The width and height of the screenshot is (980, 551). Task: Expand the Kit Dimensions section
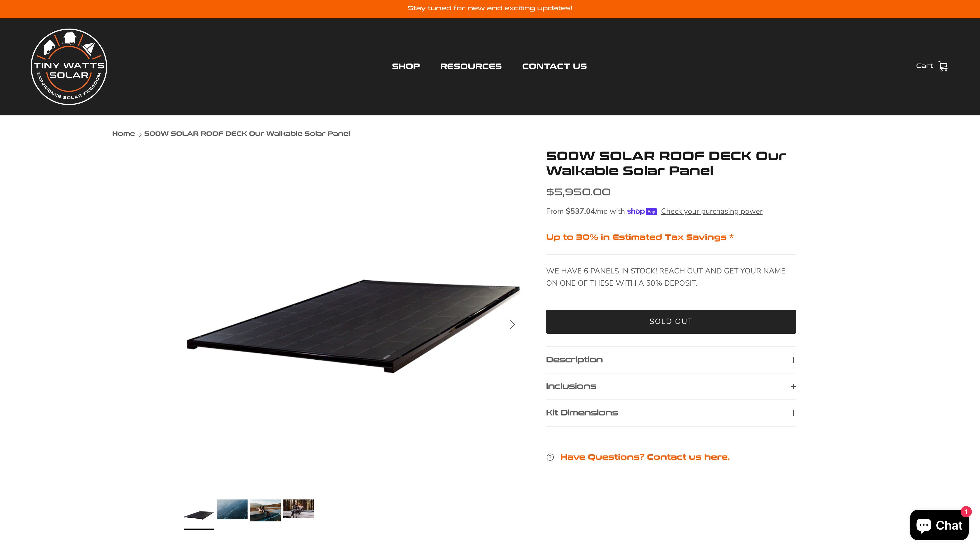[x=671, y=413]
